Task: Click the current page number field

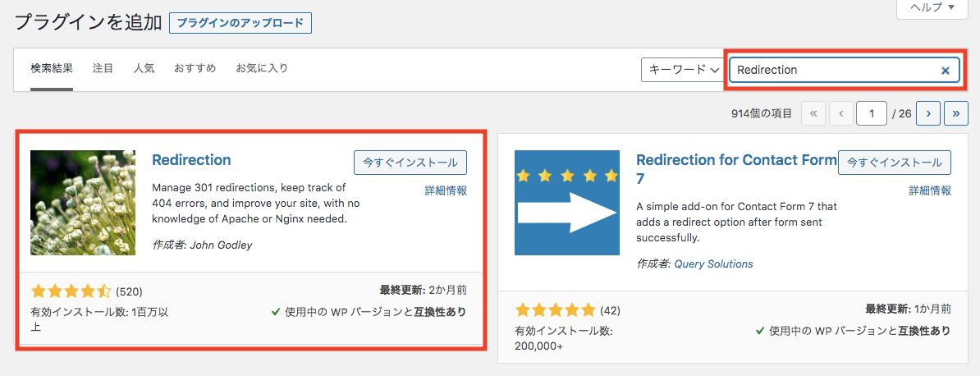Action: (x=871, y=113)
